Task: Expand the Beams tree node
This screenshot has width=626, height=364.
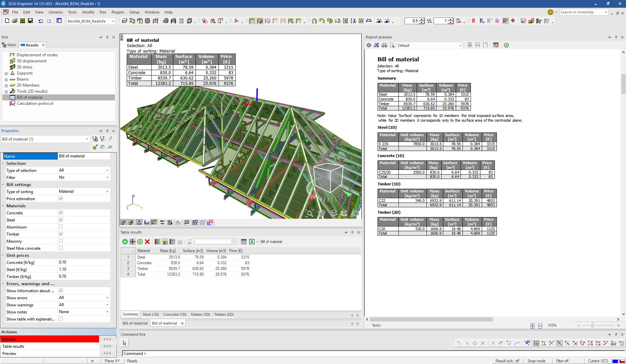Action: (6, 80)
